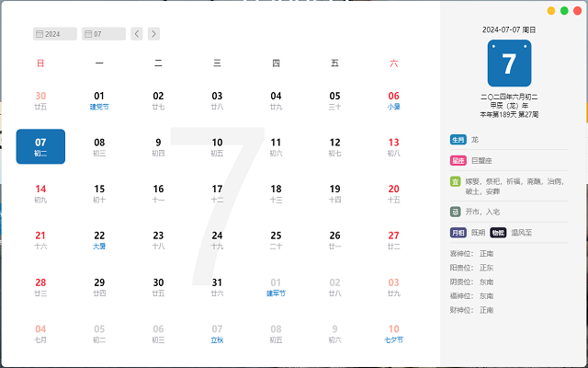Click the yellow minimize window button
Screen dimensions: 588x368
(551, 11)
